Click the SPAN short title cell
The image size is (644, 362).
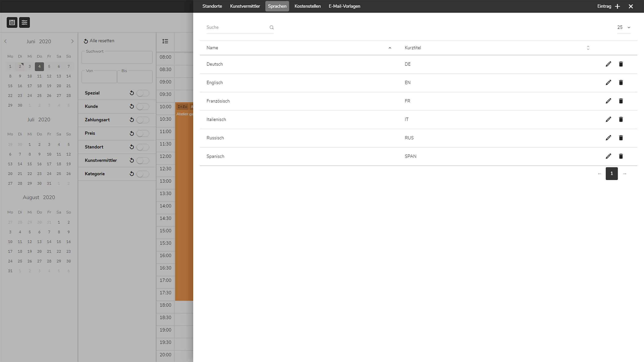pyautogui.click(x=411, y=156)
